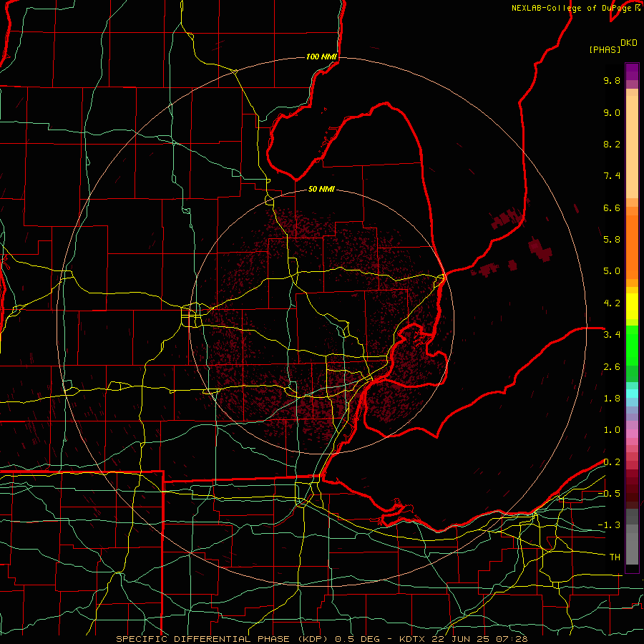
Task: Select the 5.0 color scale value
Action: click(612, 271)
